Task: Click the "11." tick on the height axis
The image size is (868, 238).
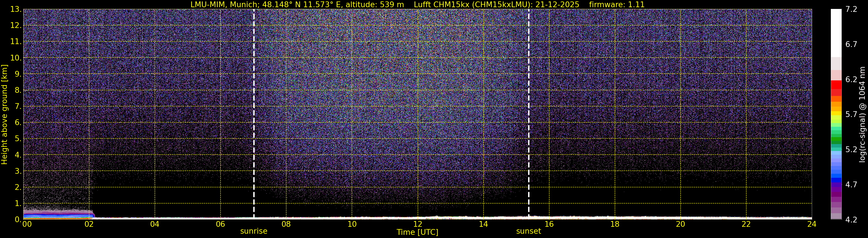Action: pos(16,42)
